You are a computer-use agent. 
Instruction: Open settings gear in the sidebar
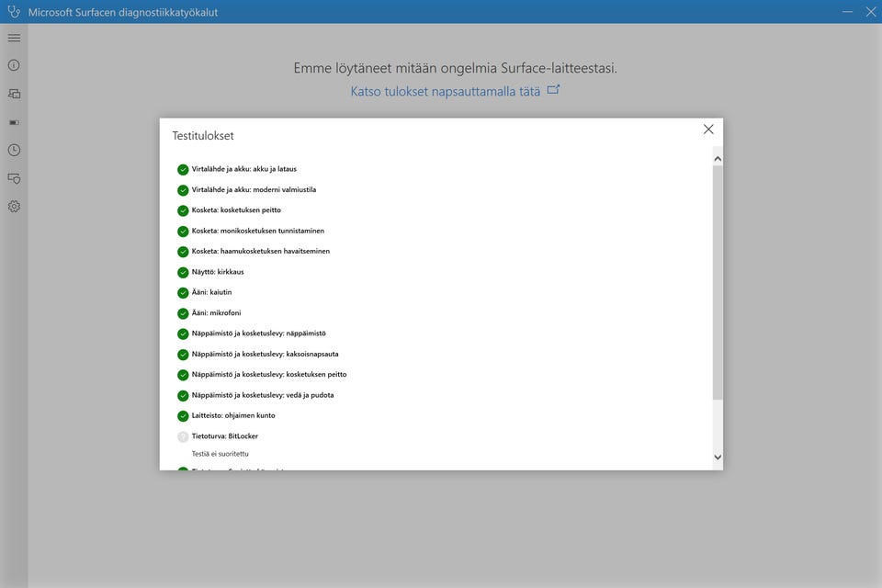(14, 207)
